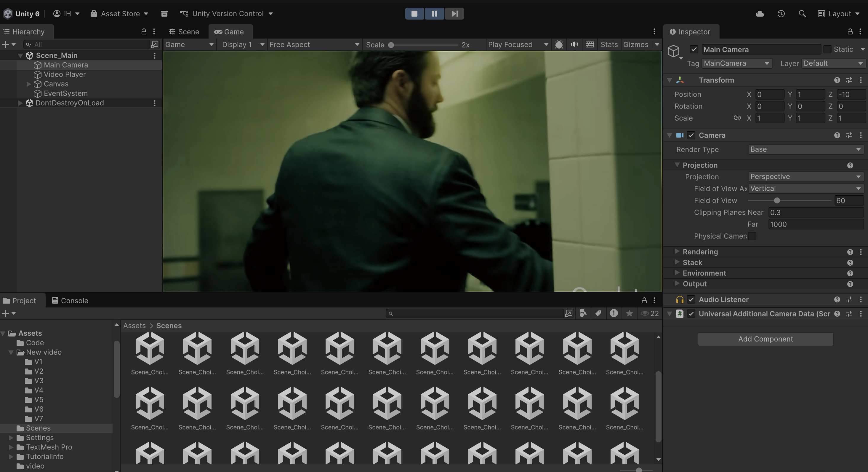Select the Inspector tab
This screenshot has height=472, width=868.
click(x=691, y=32)
